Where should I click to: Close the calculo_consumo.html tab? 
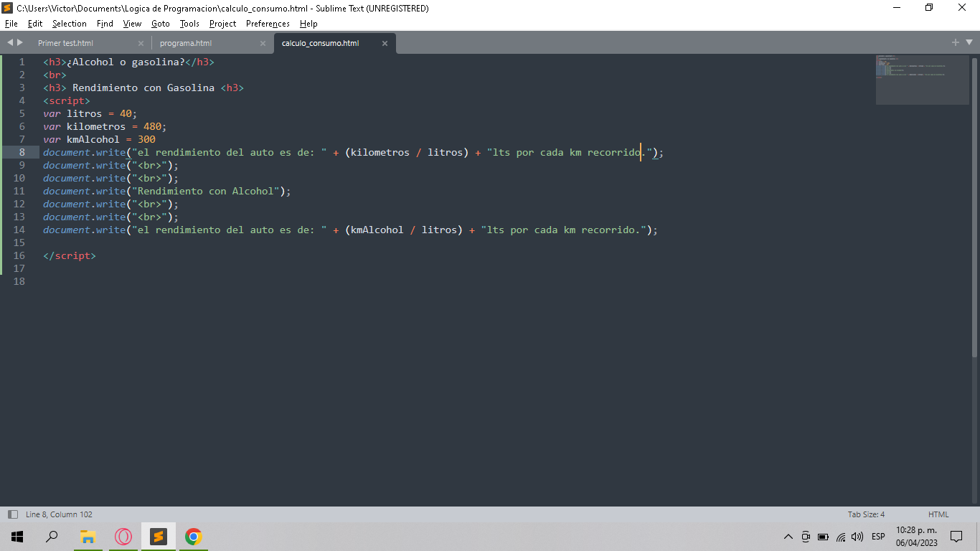tap(385, 43)
